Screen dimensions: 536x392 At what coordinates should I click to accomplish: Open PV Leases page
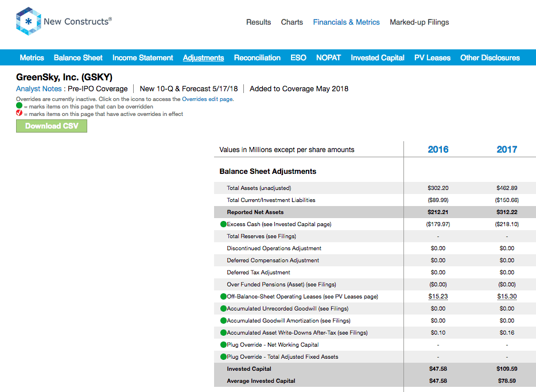coord(432,58)
